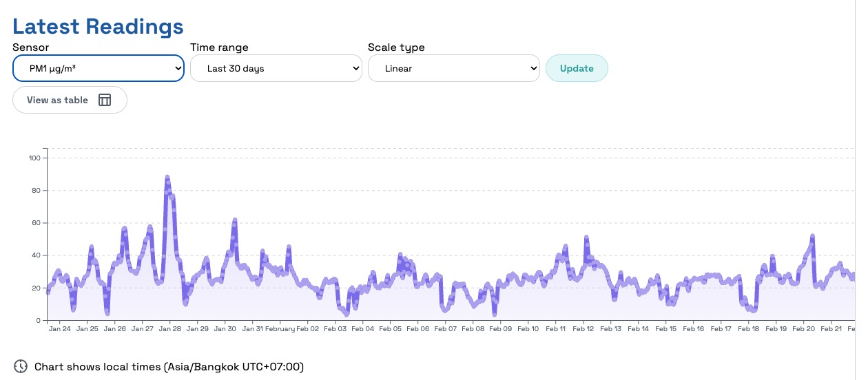This screenshot has height=380, width=868.
Task: Expand the Time range dropdown
Action: click(276, 68)
